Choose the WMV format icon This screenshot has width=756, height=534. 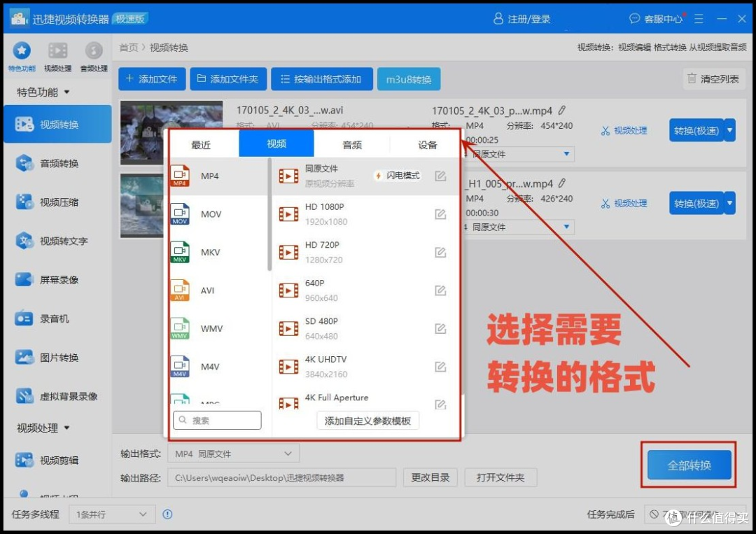point(180,328)
